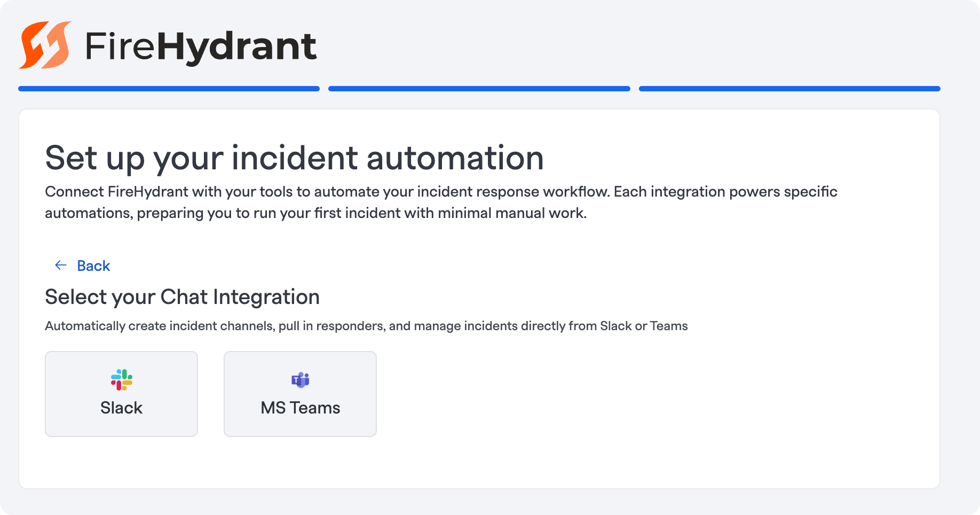Choose the Slack integration card

click(x=122, y=394)
